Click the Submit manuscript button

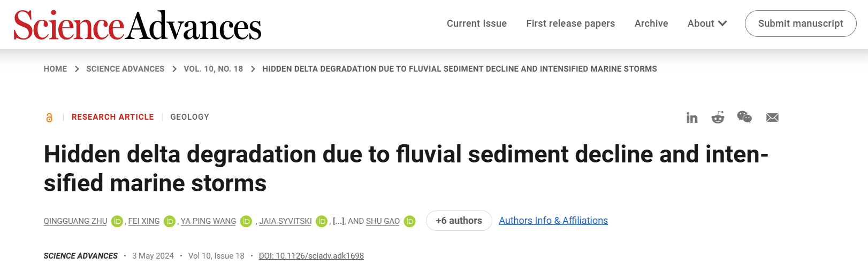pyautogui.click(x=801, y=24)
